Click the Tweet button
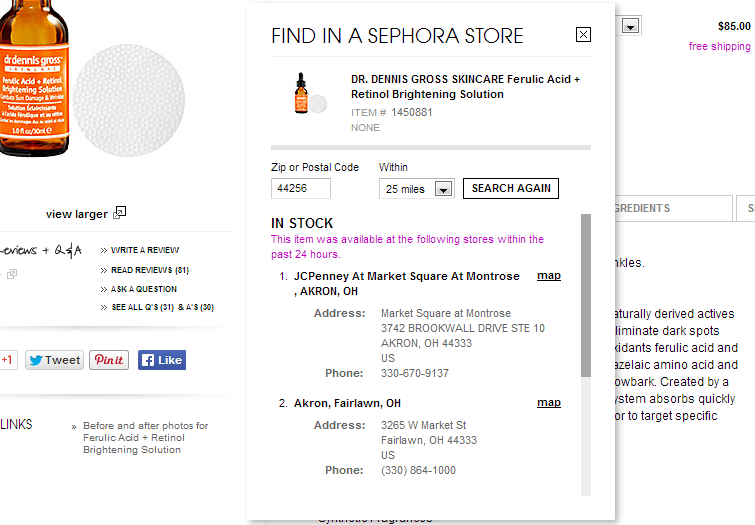 pos(54,360)
